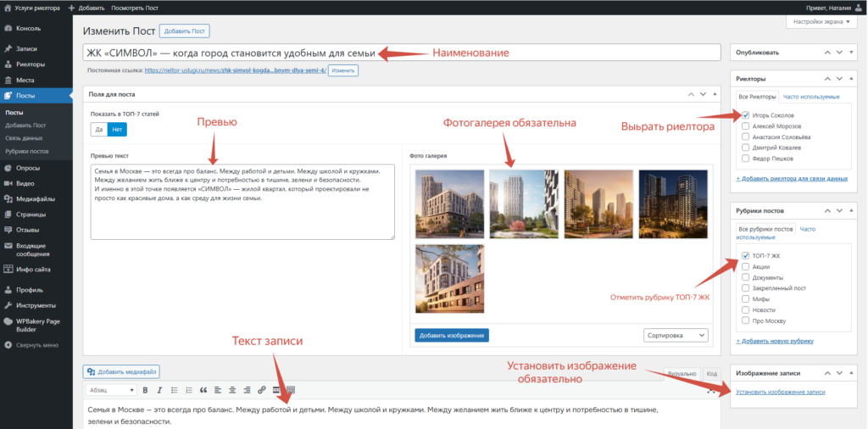Screen dimensions: 868x429
Task: Check realtor Федор Пешков
Action: (x=746, y=159)
